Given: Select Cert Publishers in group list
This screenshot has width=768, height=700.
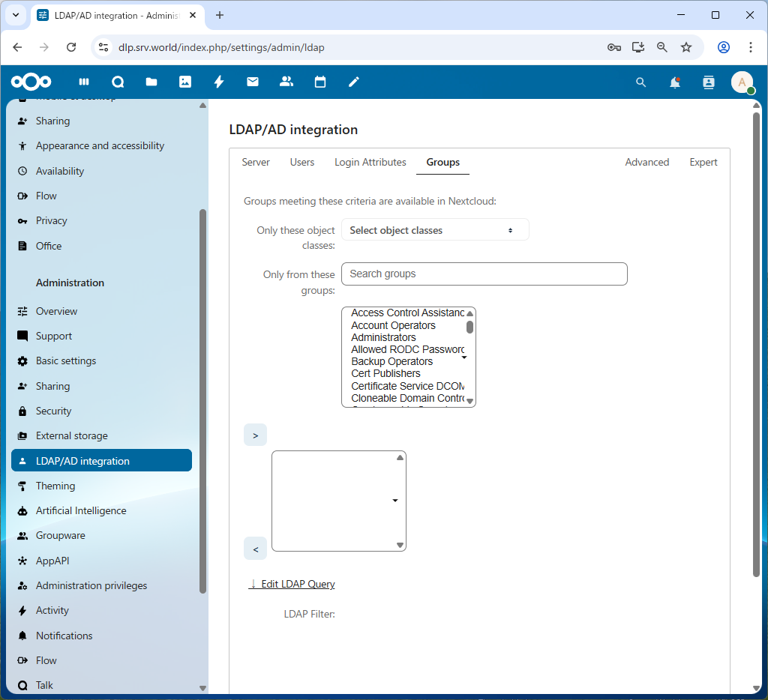Looking at the screenshot, I should point(385,373).
